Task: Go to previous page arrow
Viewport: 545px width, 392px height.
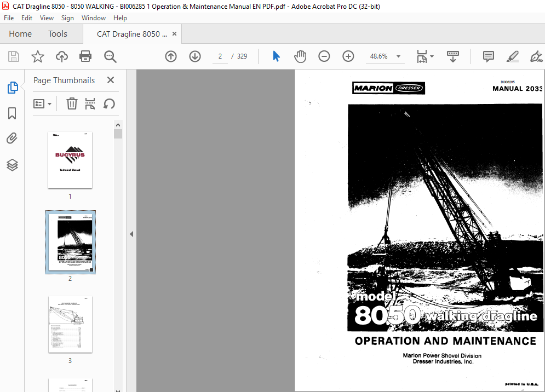Action: (x=171, y=56)
